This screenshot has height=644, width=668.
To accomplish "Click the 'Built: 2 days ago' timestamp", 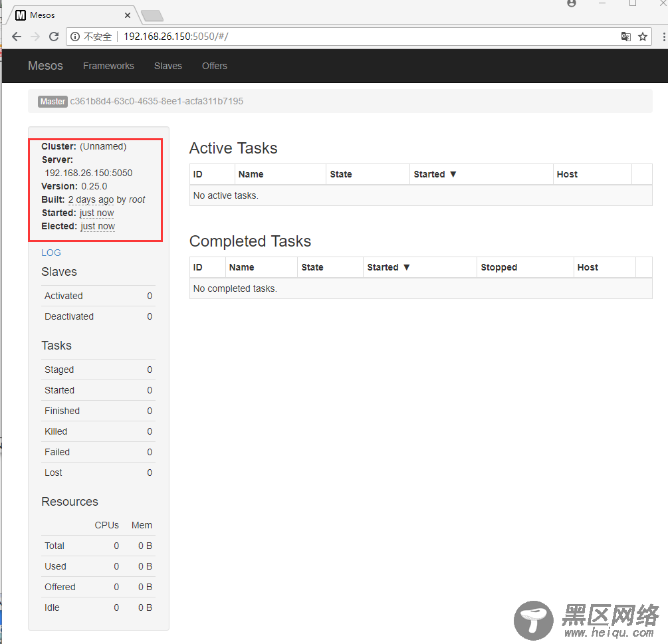I will 91,199.
